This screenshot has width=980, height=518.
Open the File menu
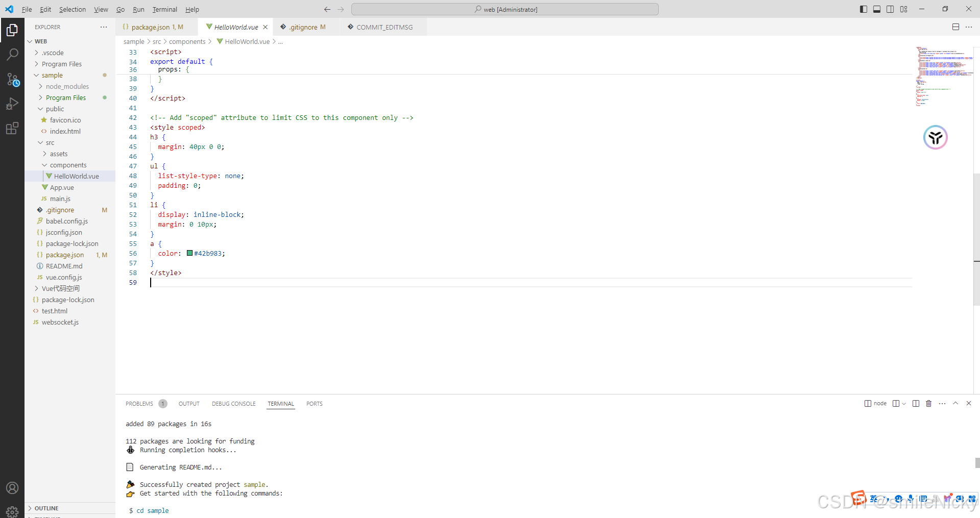pyautogui.click(x=27, y=9)
